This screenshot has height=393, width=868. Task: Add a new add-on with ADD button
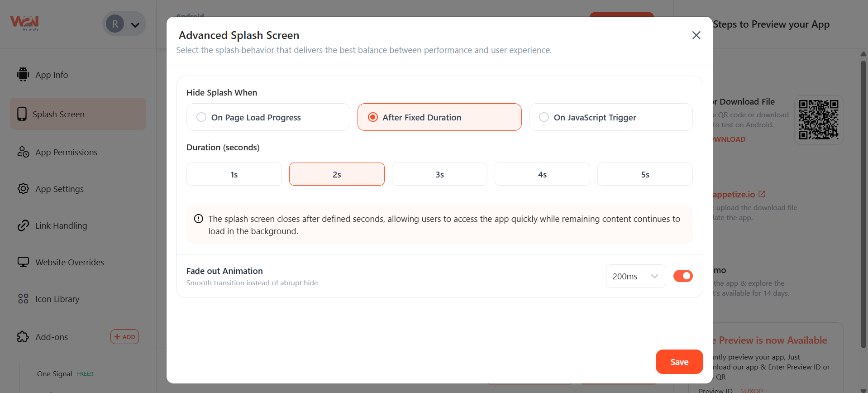coord(124,337)
